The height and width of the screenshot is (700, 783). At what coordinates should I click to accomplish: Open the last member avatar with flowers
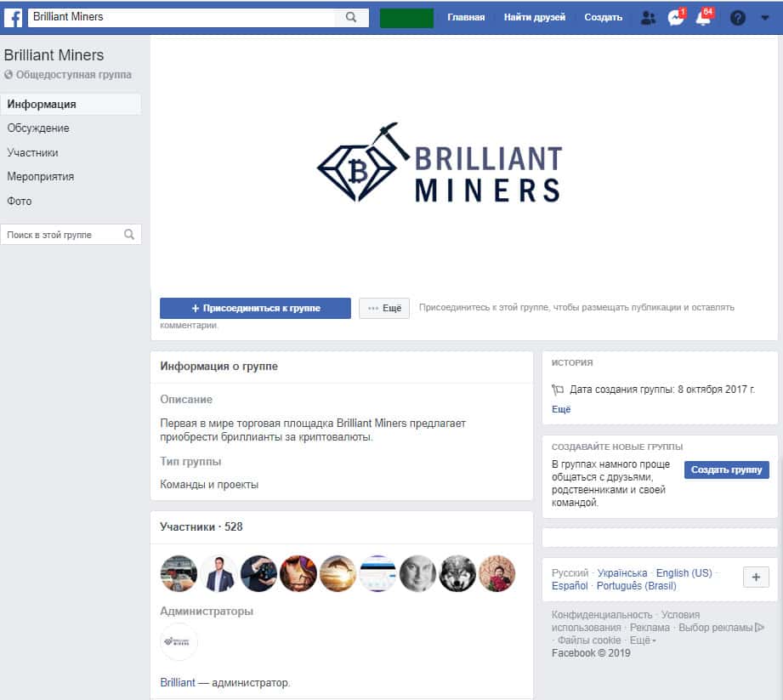click(x=497, y=573)
